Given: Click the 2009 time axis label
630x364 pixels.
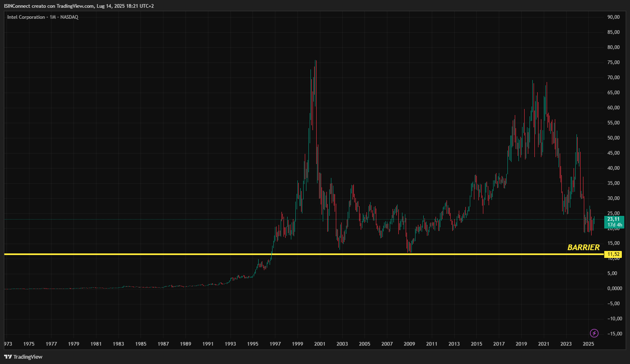Looking at the screenshot, I should (x=409, y=344).
